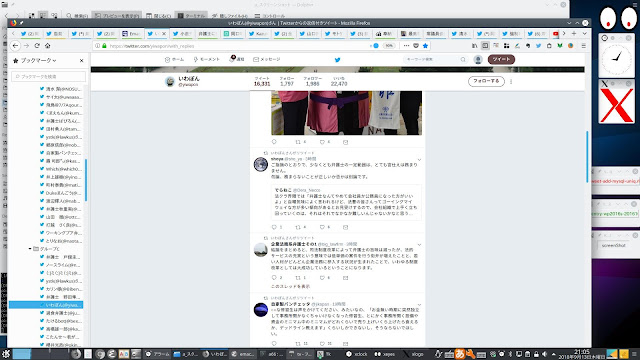Click the ツイート compose button
This screenshot has width=640, height=360.
point(501,60)
